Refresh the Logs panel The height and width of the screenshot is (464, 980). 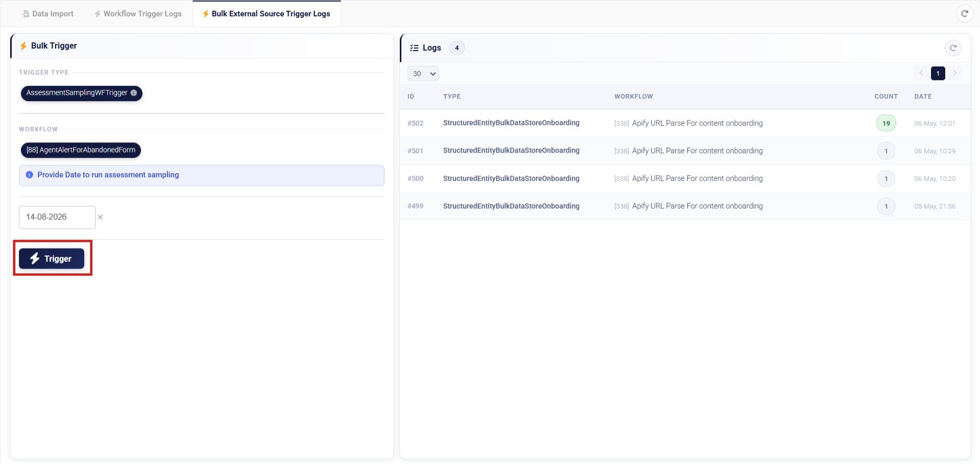point(953,48)
